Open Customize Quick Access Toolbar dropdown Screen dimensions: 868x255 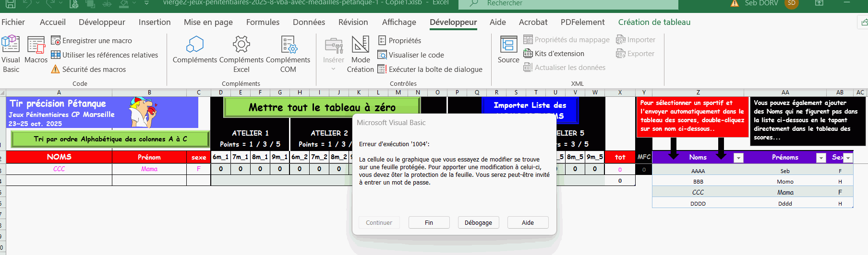146,3
